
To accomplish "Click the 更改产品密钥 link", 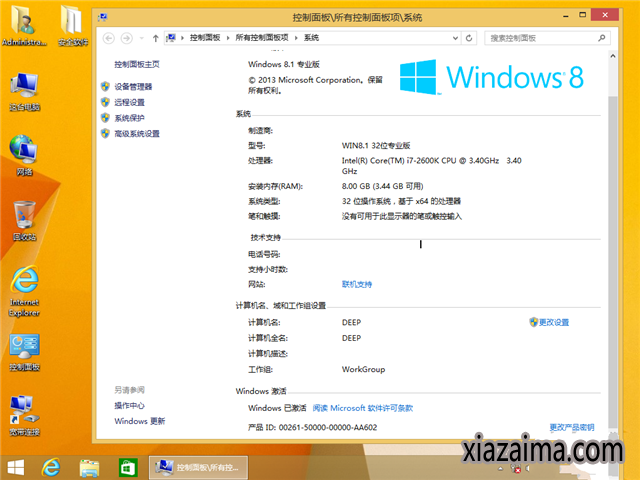I will pos(572,427).
